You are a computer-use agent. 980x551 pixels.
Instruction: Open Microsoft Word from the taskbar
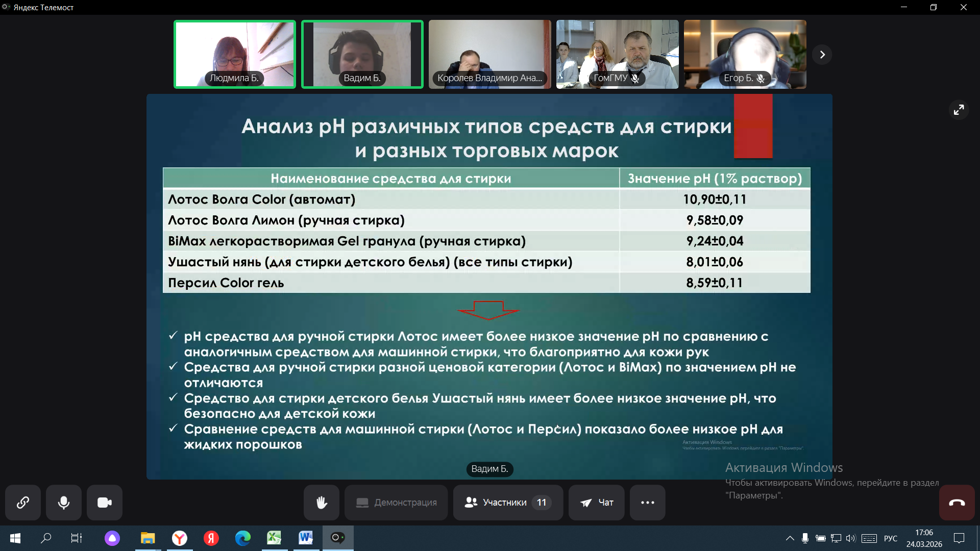[306, 538]
